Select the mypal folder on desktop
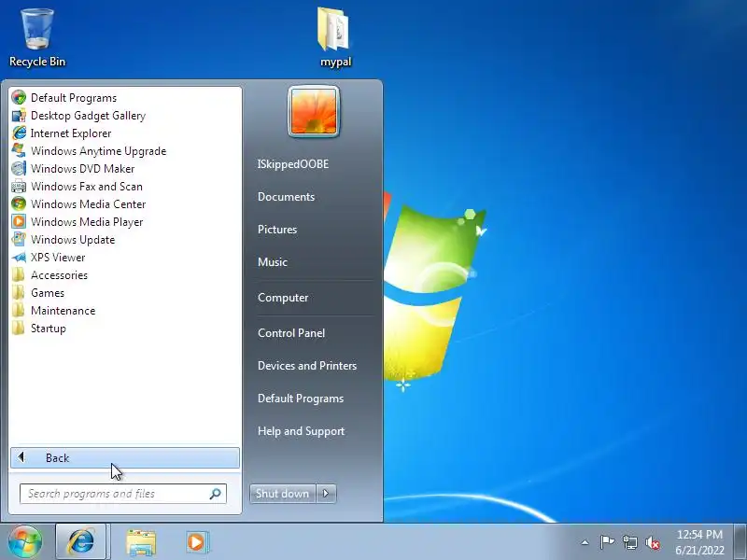The image size is (747, 560). 335,38
